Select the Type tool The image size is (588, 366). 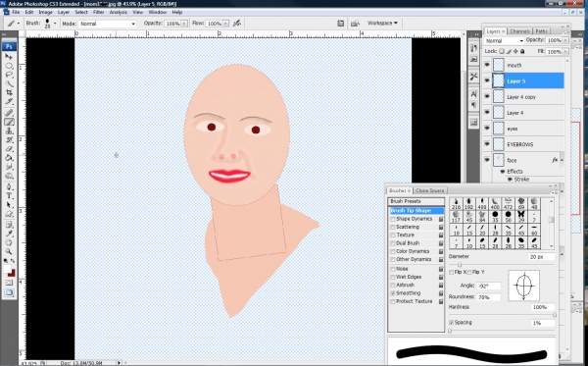(9, 196)
